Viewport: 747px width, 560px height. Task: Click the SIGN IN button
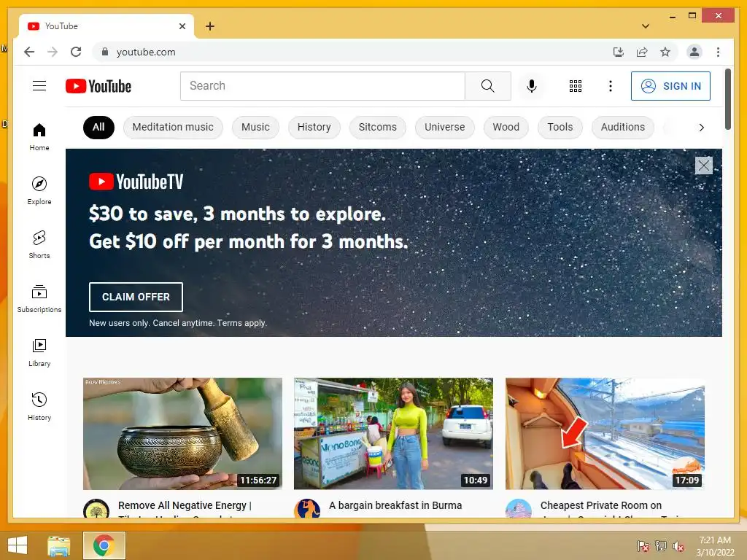[x=670, y=86]
